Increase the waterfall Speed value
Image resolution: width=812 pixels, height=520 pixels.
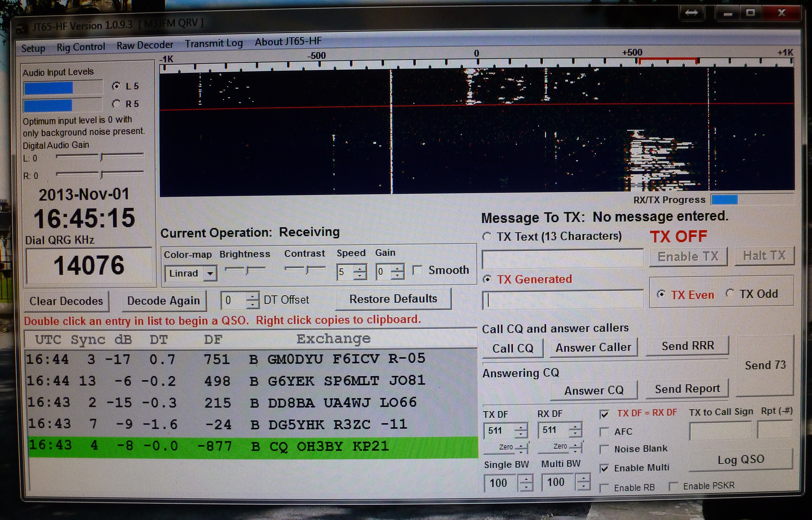point(360,269)
